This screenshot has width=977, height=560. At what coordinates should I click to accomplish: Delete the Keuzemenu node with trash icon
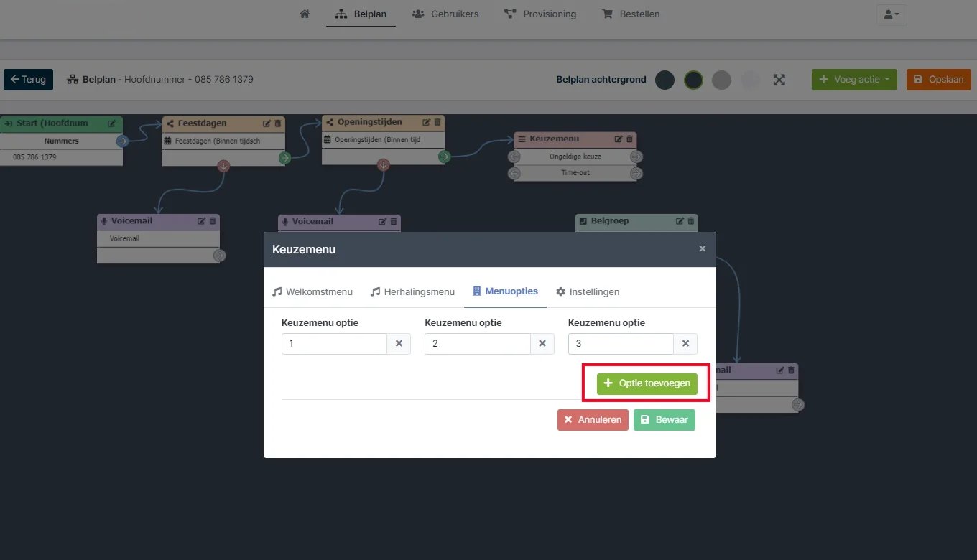[629, 139]
